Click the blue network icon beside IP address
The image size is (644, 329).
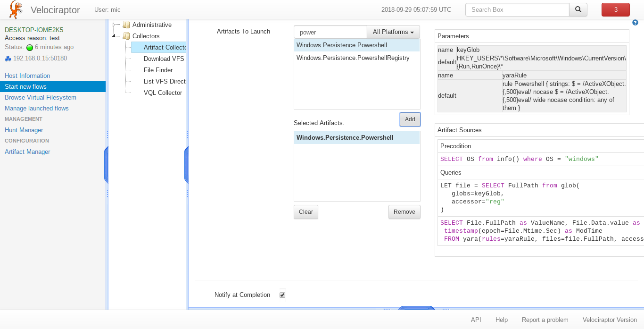8,59
